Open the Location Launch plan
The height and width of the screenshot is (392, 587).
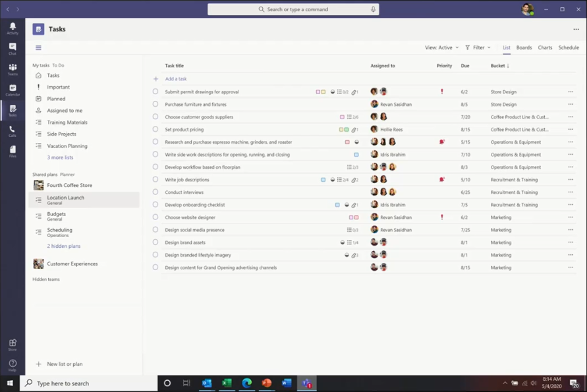tap(84, 200)
